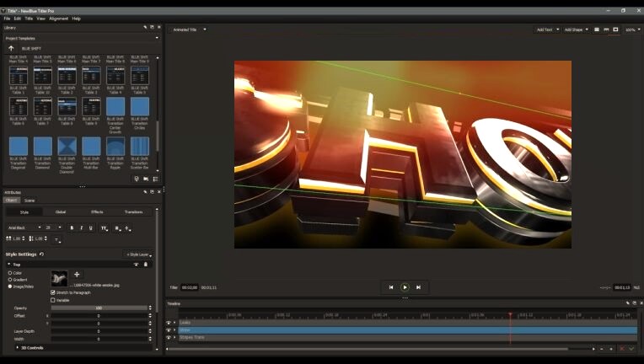This screenshot has height=364, width=644.
Task: Click the Opacity slider bar
Action: [x=99, y=308]
